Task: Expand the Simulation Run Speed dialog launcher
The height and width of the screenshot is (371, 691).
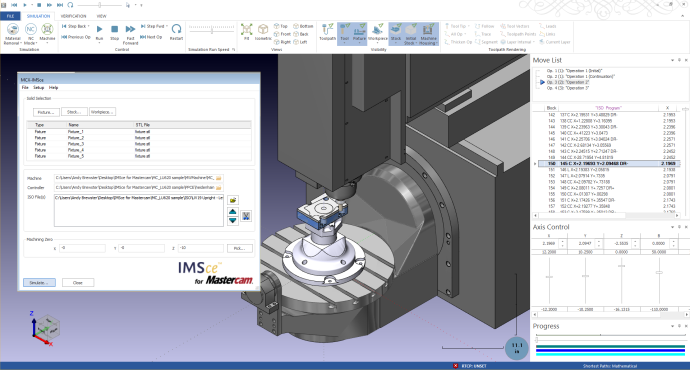Action: click(234, 50)
